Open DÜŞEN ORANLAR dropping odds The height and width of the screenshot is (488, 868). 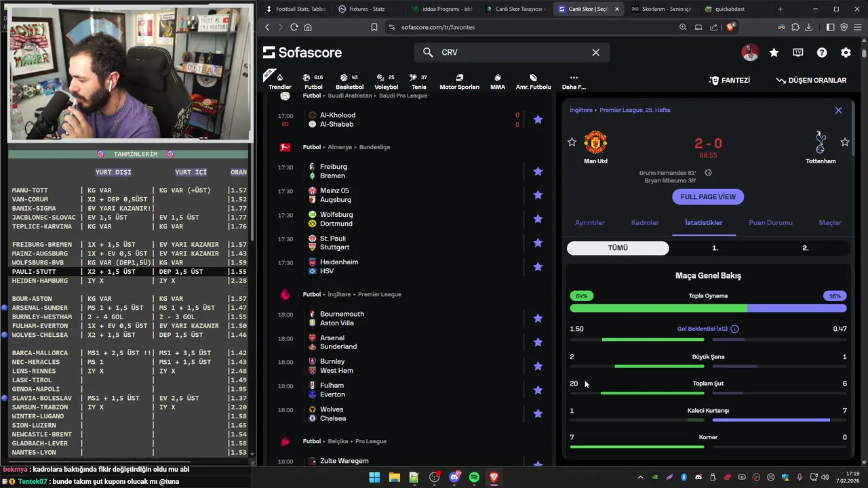pyautogui.click(x=811, y=80)
